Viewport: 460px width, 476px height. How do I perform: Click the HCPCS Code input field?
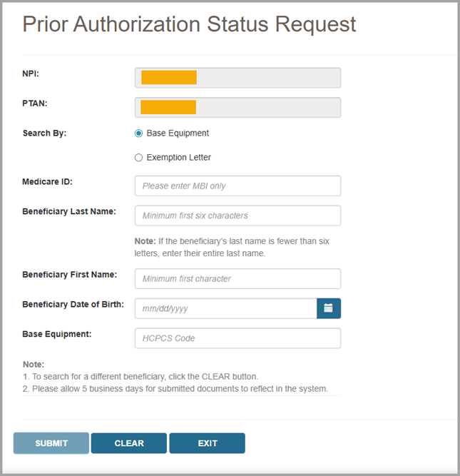tap(237, 338)
